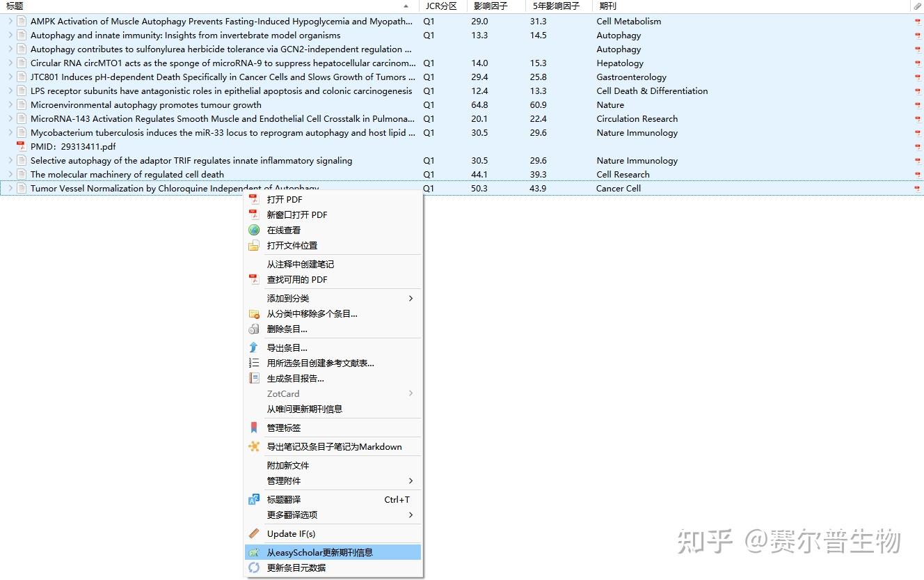The height and width of the screenshot is (580, 924).
Task: Open the report icon beside 生成条目报告
Action: [x=254, y=378]
